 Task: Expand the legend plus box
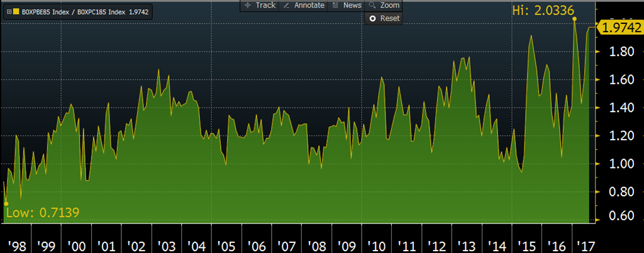[x=8, y=11]
